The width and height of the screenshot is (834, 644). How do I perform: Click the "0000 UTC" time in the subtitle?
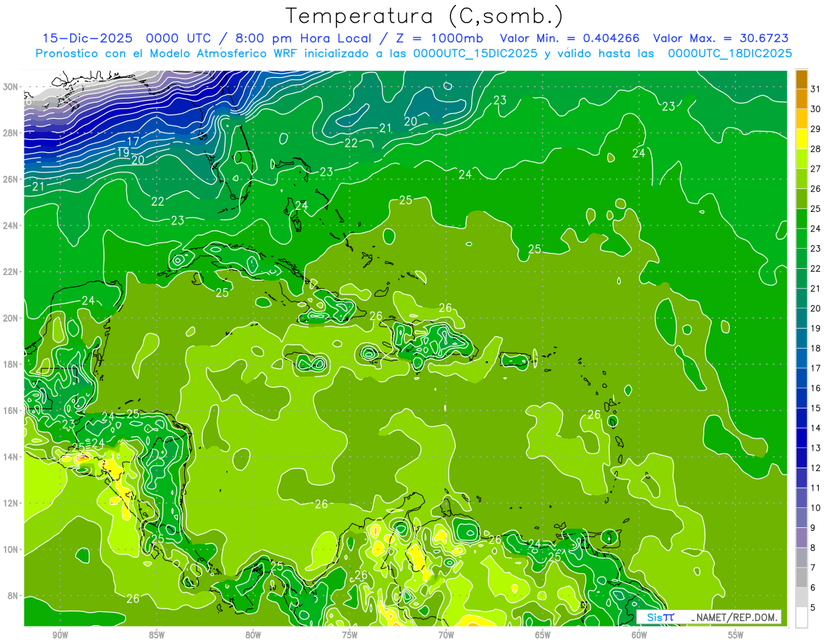[177, 38]
